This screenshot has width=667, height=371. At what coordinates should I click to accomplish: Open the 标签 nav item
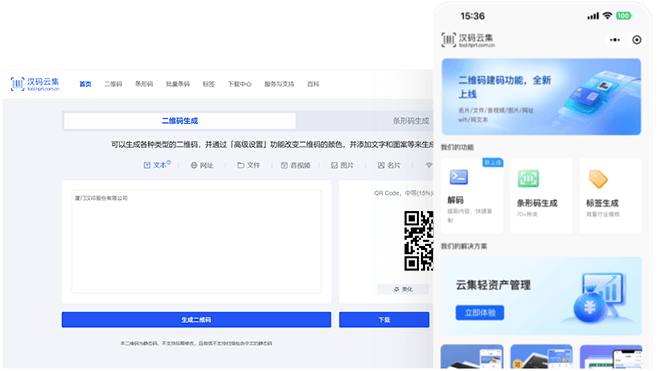point(208,84)
